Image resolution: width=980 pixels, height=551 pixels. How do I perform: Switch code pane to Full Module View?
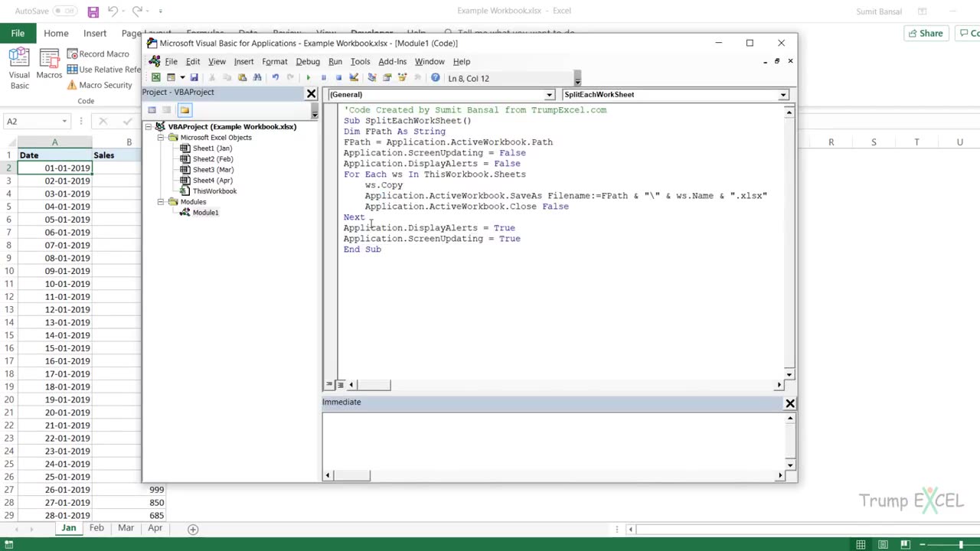coord(340,385)
